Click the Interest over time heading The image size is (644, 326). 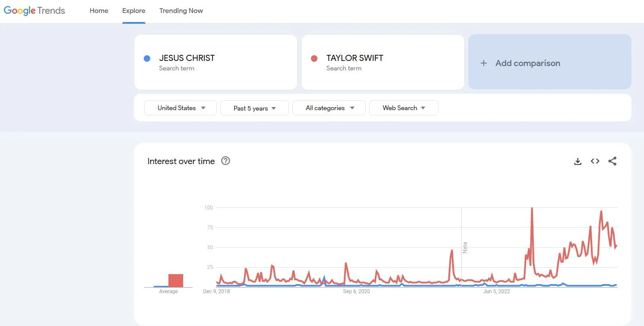181,161
